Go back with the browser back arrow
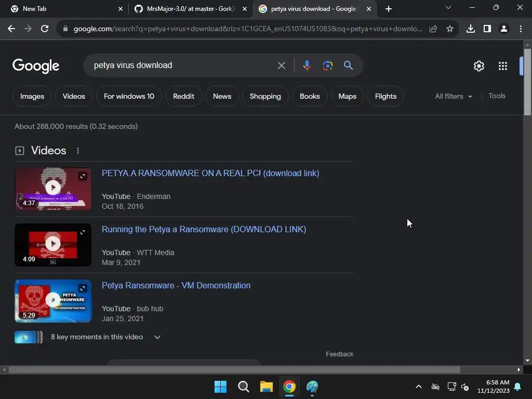 (11, 29)
